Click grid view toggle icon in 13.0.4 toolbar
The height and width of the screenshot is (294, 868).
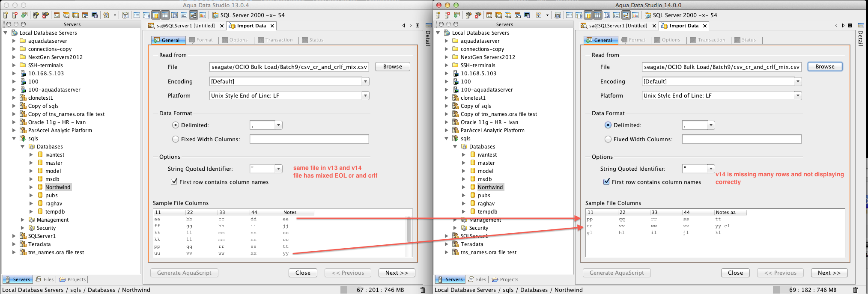click(x=165, y=15)
